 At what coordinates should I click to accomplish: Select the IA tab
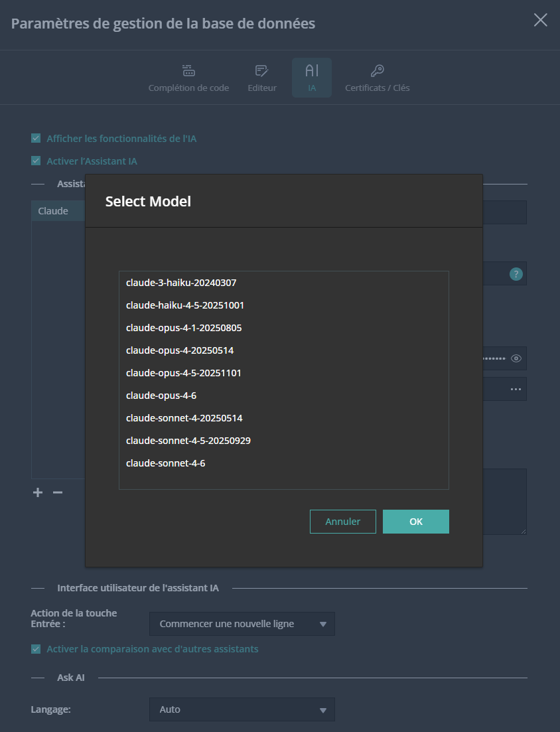coord(312,78)
